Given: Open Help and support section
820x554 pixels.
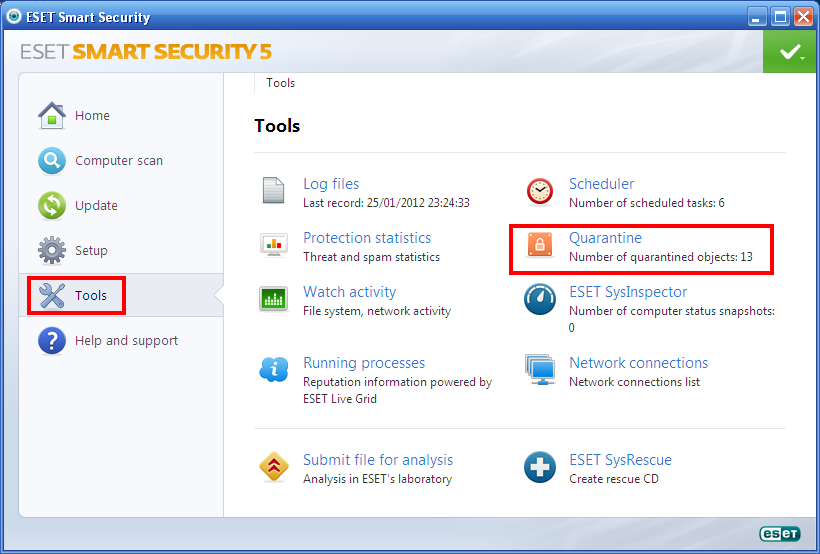Looking at the screenshot, I should [x=126, y=341].
